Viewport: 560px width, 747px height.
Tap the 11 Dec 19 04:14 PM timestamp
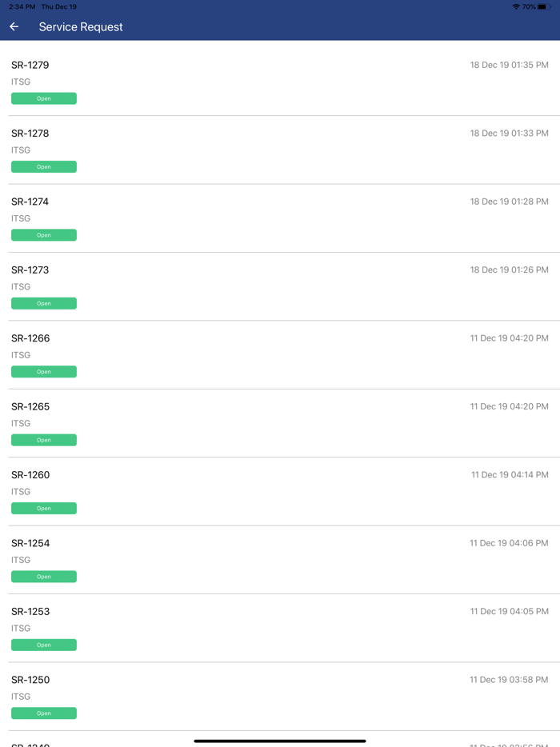(x=509, y=475)
